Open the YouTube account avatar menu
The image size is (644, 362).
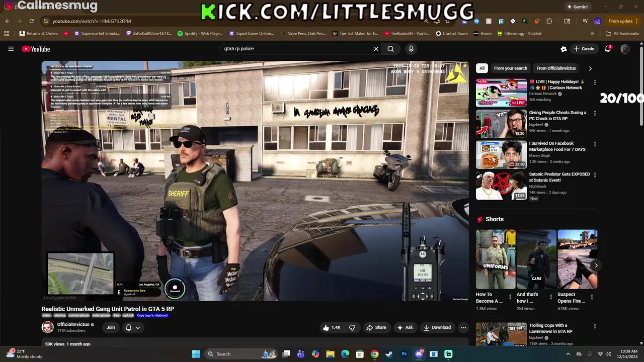pos(625,49)
